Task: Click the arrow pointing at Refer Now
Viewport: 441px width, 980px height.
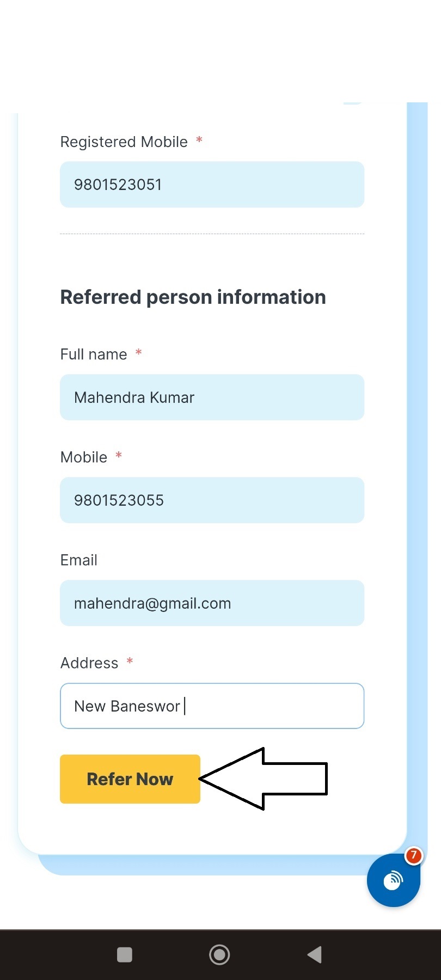Action: pyautogui.click(x=264, y=779)
